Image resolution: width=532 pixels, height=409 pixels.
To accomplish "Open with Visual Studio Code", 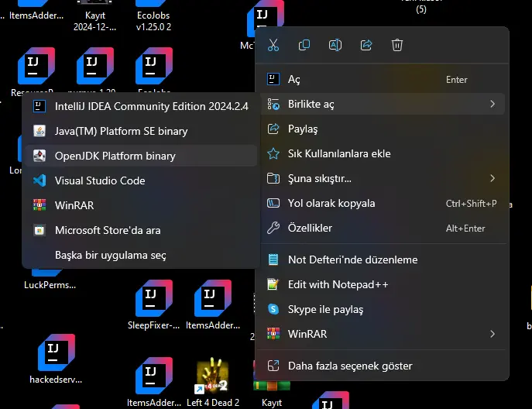I will (141, 180).
